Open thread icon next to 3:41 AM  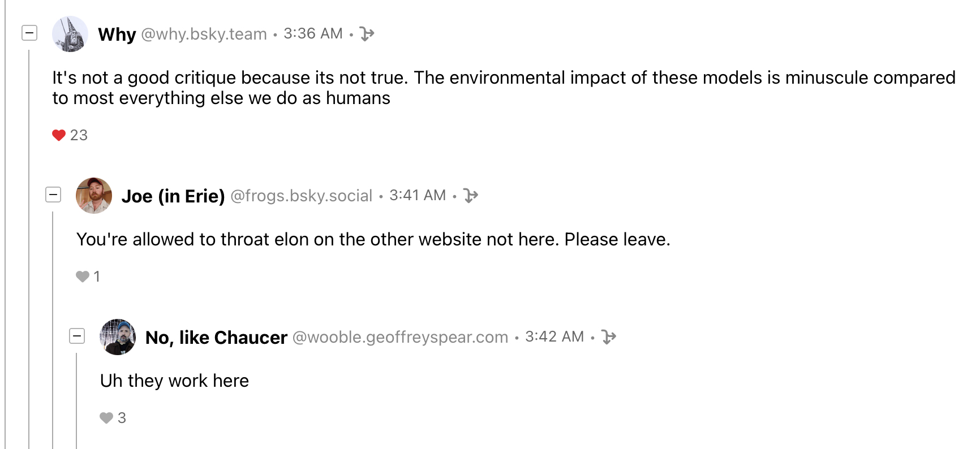471,196
